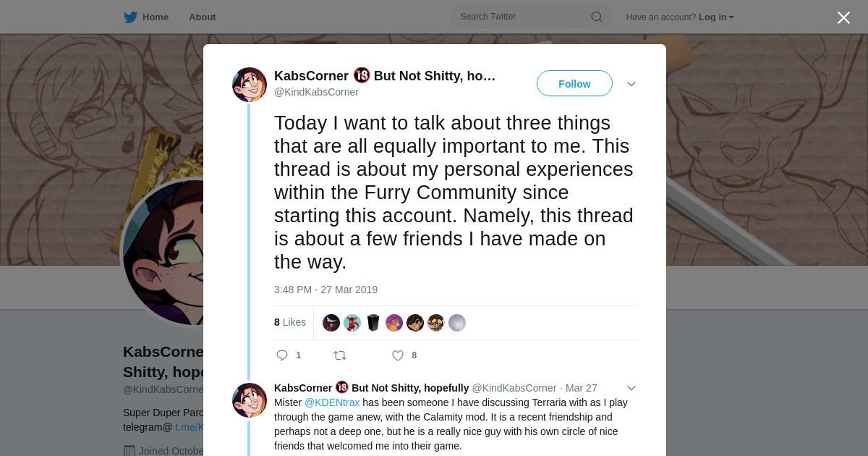Click the avatar on the reply tweet
The height and width of the screenshot is (456, 868).
pyautogui.click(x=250, y=400)
